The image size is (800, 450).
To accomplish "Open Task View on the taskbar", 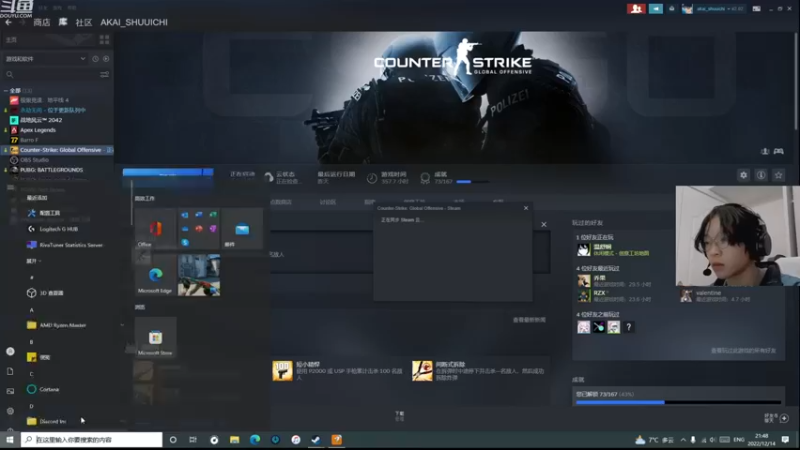I will [193, 439].
